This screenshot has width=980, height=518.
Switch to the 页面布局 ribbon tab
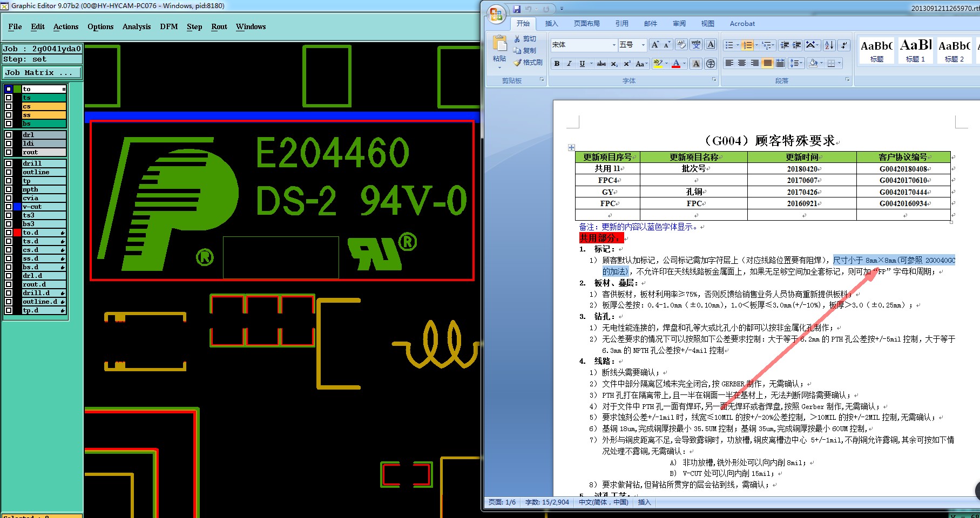coord(586,24)
